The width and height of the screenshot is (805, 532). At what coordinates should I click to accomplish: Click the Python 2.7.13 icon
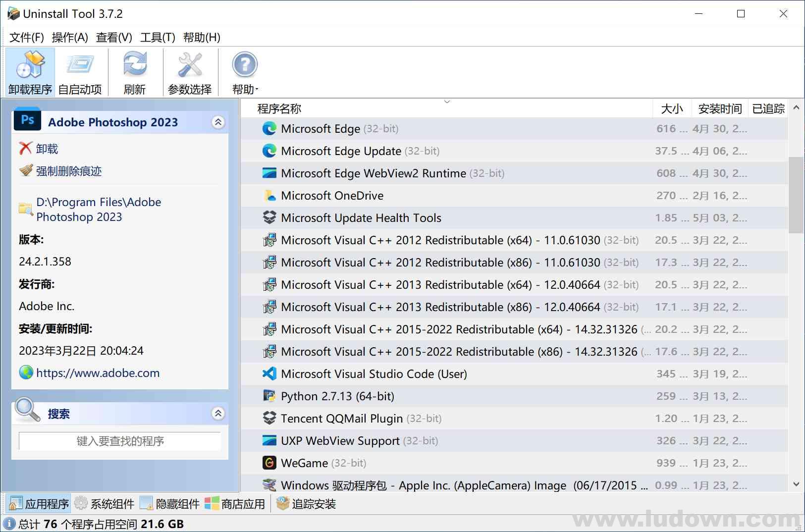click(269, 396)
